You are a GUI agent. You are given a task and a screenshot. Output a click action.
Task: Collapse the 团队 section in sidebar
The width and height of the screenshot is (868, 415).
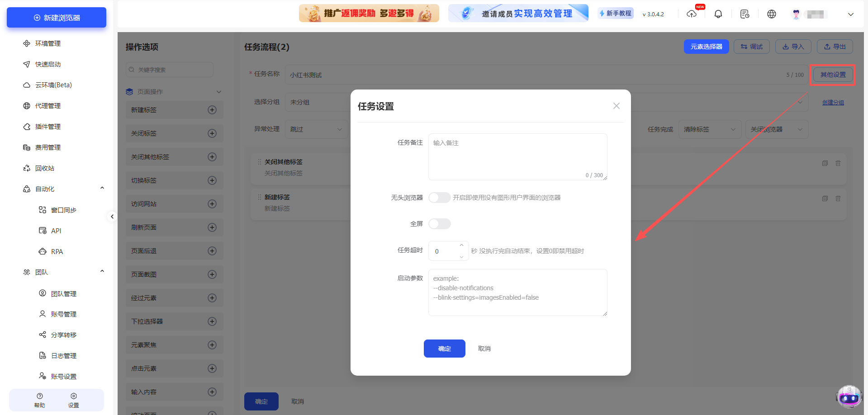click(102, 272)
